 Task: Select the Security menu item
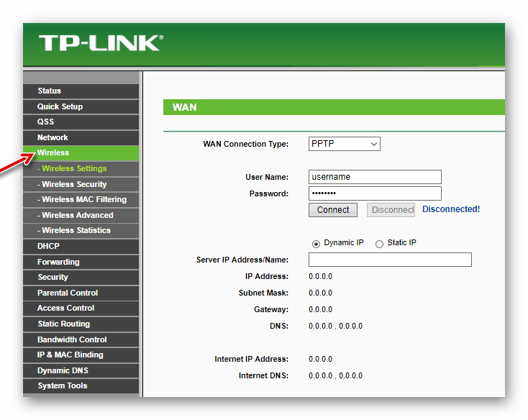click(x=81, y=278)
